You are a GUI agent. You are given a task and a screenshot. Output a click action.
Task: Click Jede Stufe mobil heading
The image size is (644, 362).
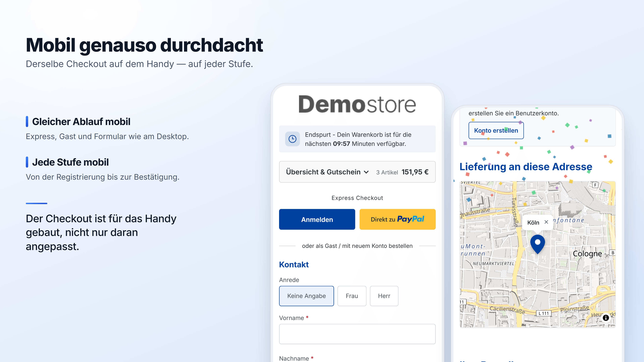click(70, 162)
